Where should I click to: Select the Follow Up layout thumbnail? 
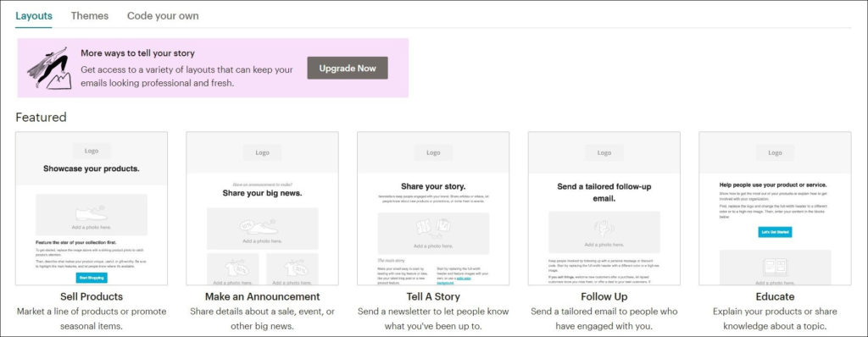pos(604,208)
